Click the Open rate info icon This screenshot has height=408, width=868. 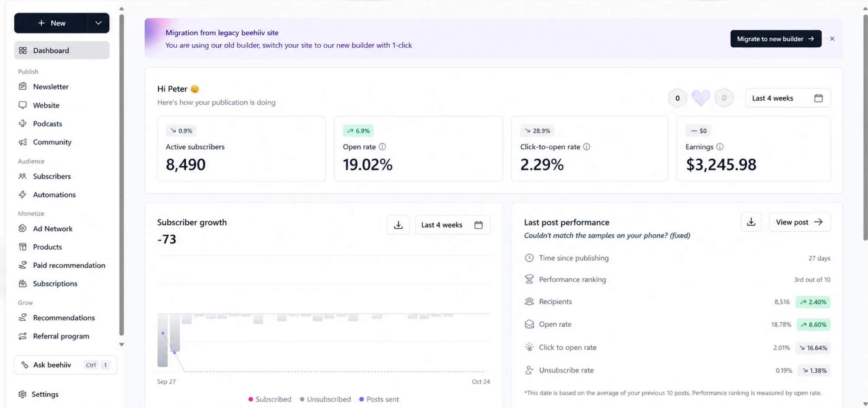[x=382, y=147]
